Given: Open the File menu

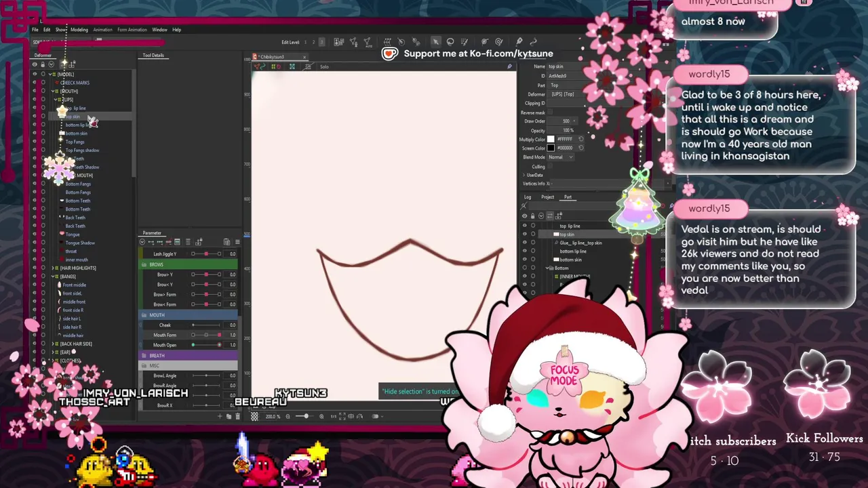Looking at the screenshot, I should 35,30.
